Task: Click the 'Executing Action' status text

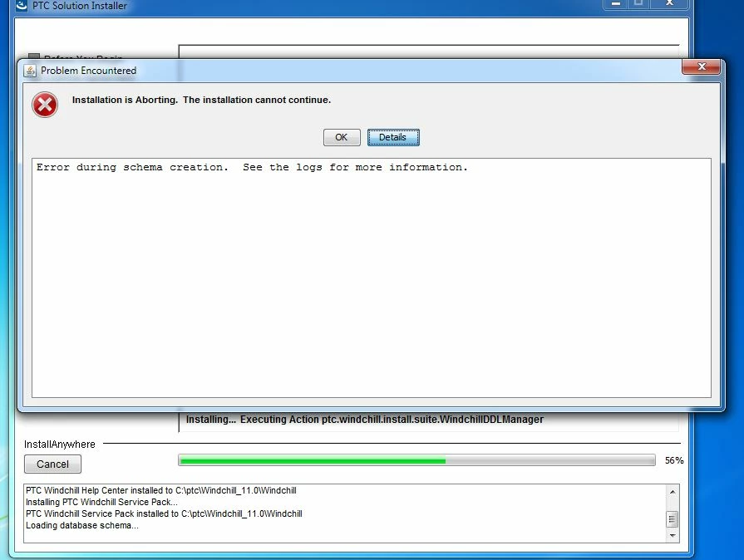Action: pyautogui.click(x=364, y=420)
